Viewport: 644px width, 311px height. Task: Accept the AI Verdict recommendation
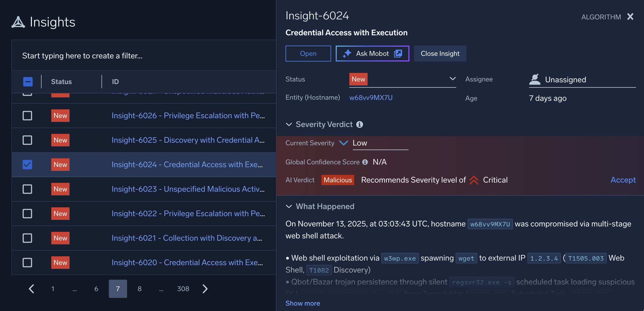pos(623,180)
